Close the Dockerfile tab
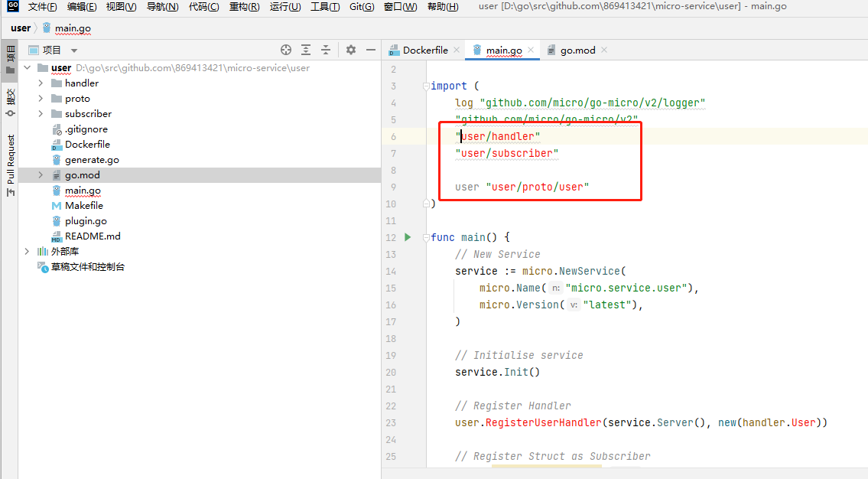 click(457, 50)
